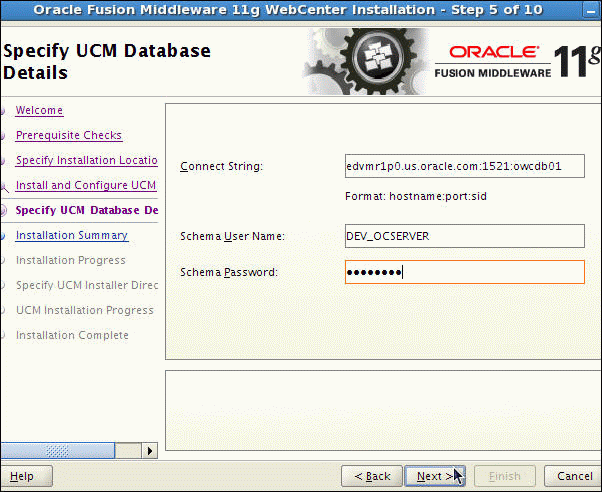
Task: Jump to Installation Summary step
Action: pyautogui.click(x=72, y=235)
